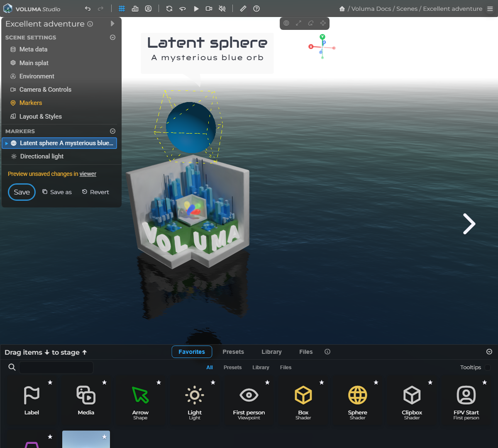Click the redo arrow in toolbar
Image resolution: width=498 pixels, height=448 pixels.
coord(100,9)
